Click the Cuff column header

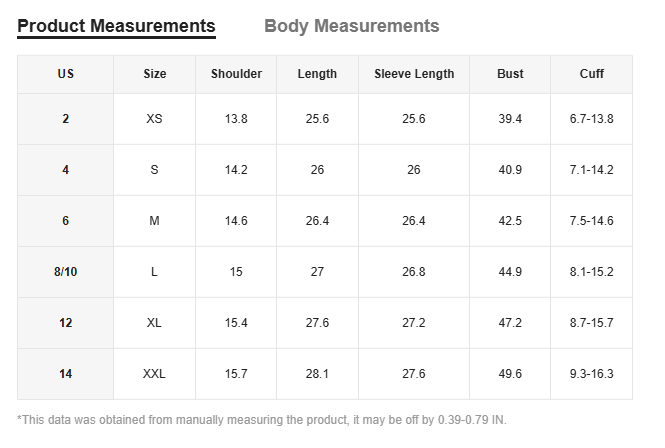(x=591, y=74)
